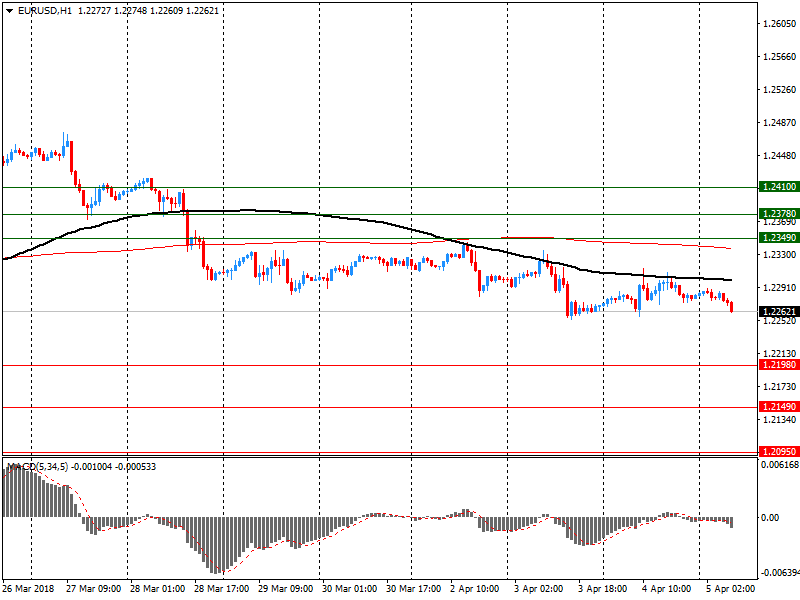Select the 1.23490 green price level label

[779, 238]
